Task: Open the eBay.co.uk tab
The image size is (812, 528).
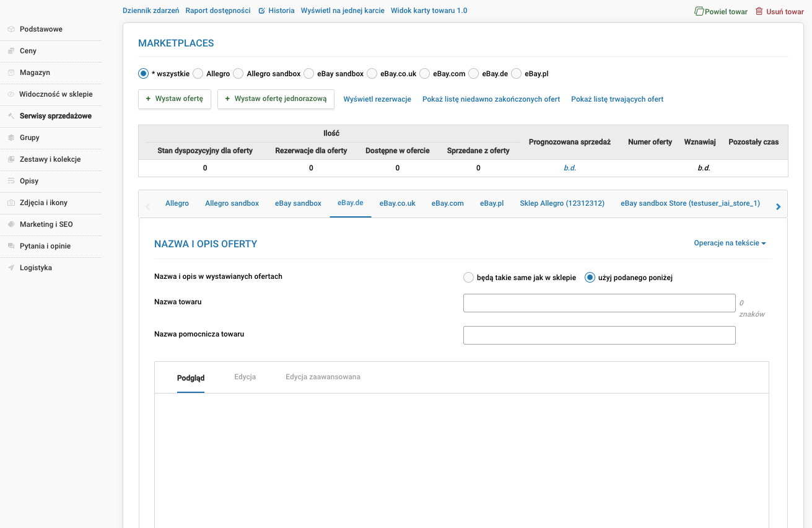Action: pos(398,203)
